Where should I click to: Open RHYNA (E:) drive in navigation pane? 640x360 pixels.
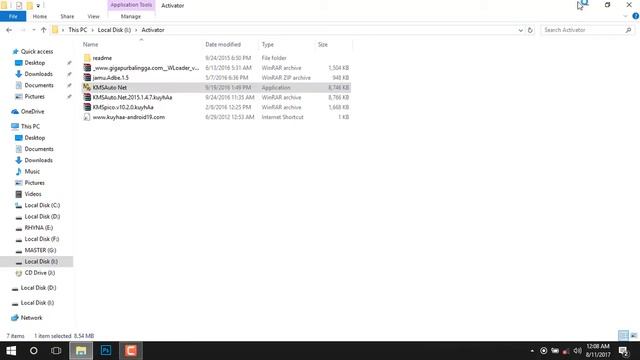coord(38,228)
